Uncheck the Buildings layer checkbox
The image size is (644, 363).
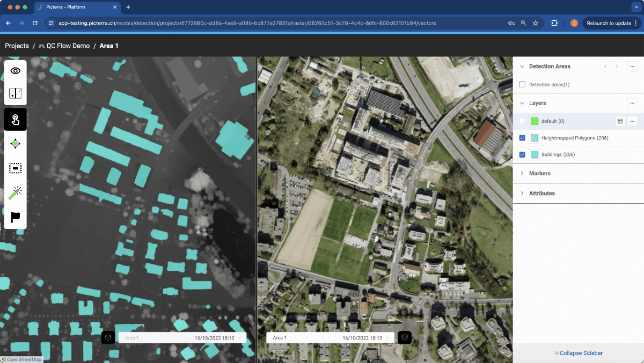(522, 154)
